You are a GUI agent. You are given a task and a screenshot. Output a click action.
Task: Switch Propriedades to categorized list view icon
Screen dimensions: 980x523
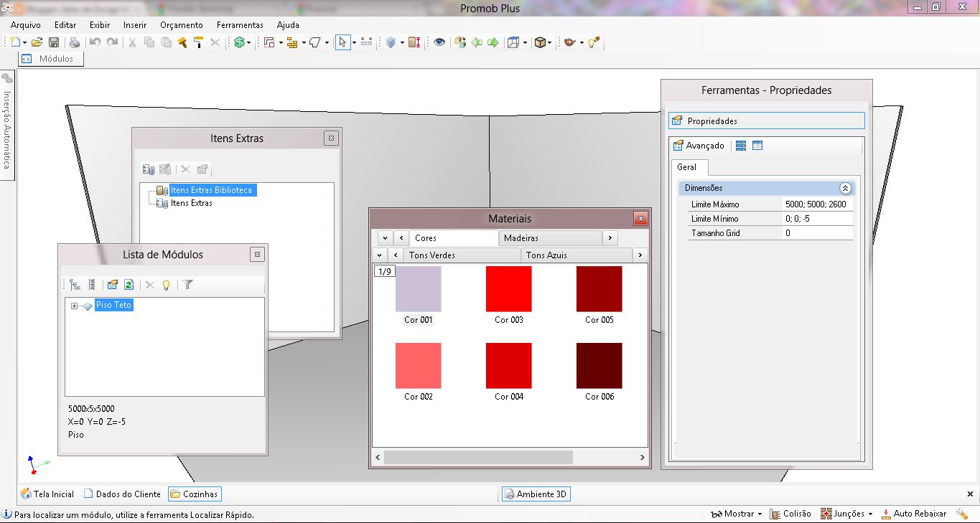(x=741, y=146)
